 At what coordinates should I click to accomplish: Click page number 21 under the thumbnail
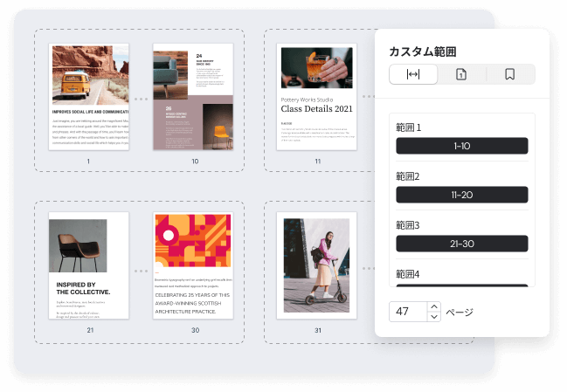coord(90,330)
